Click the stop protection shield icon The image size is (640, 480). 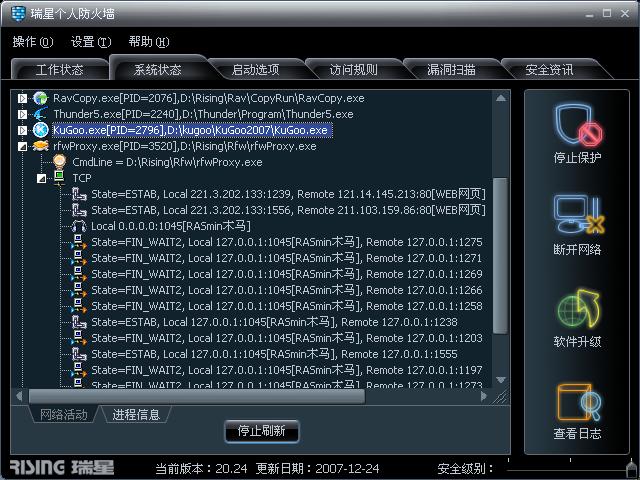[578, 125]
